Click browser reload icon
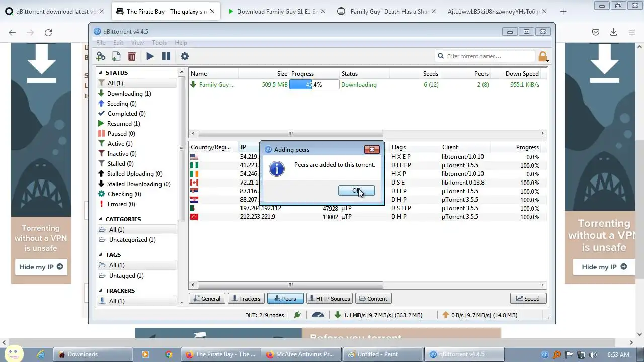The height and width of the screenshot is (362, 644). 48,32
